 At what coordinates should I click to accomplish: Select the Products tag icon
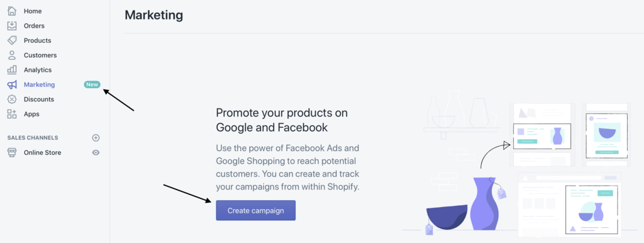click(12, 40)
